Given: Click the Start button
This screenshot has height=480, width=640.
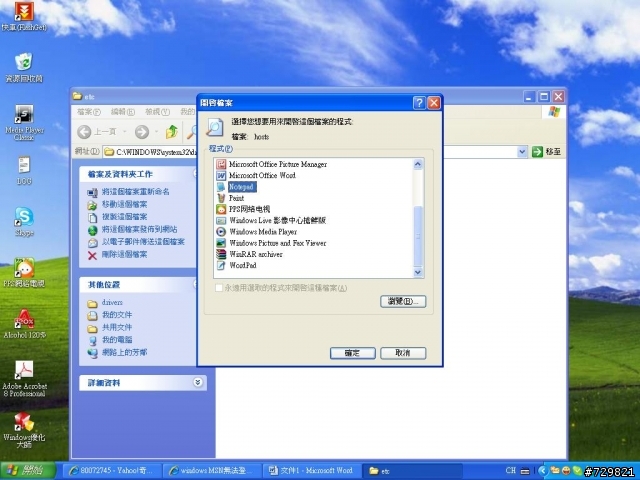Looking at the screenshot, I should (x=28, y=471).
